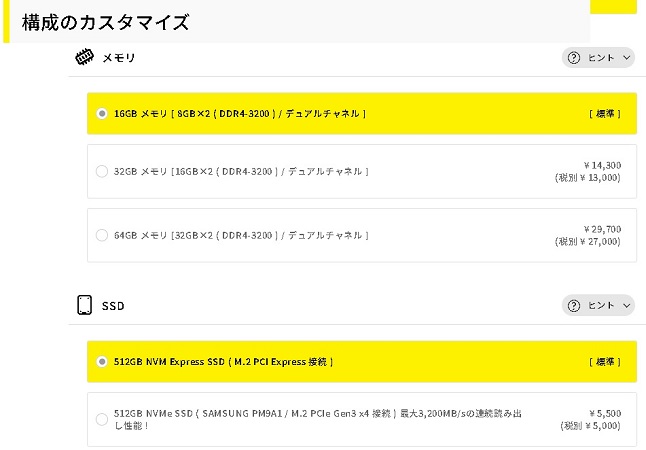Image resolution: width=646 pixels, height=450 pixels.
Task: Click the 構成のカスタマイズ heading
Action: [x=105, y=22]
